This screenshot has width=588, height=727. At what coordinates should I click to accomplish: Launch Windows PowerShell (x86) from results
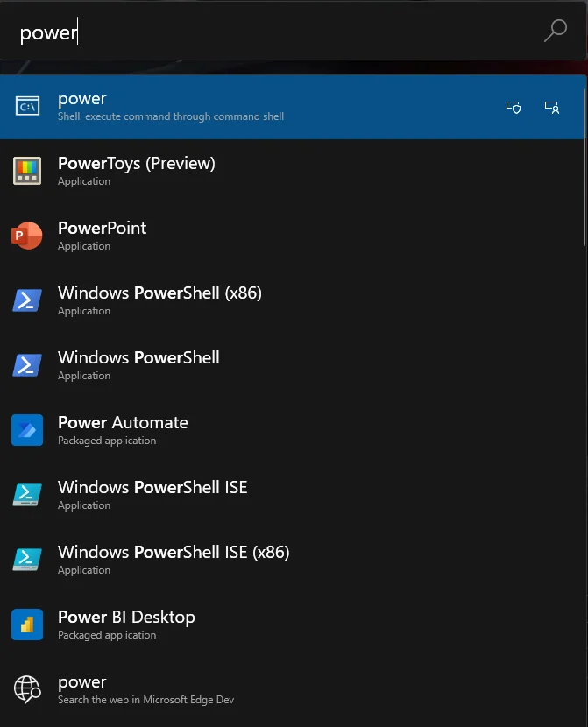[263, 300]
